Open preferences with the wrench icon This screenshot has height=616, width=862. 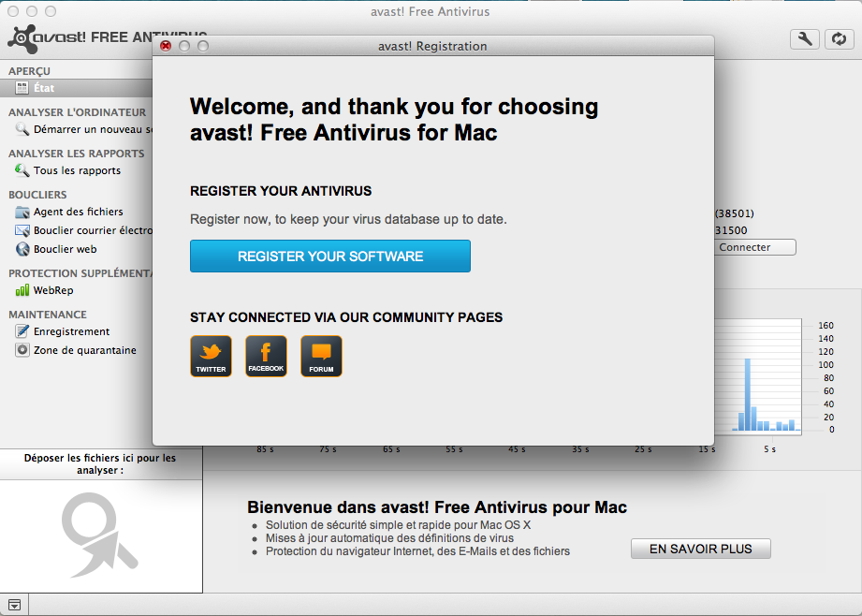point(805,39)
